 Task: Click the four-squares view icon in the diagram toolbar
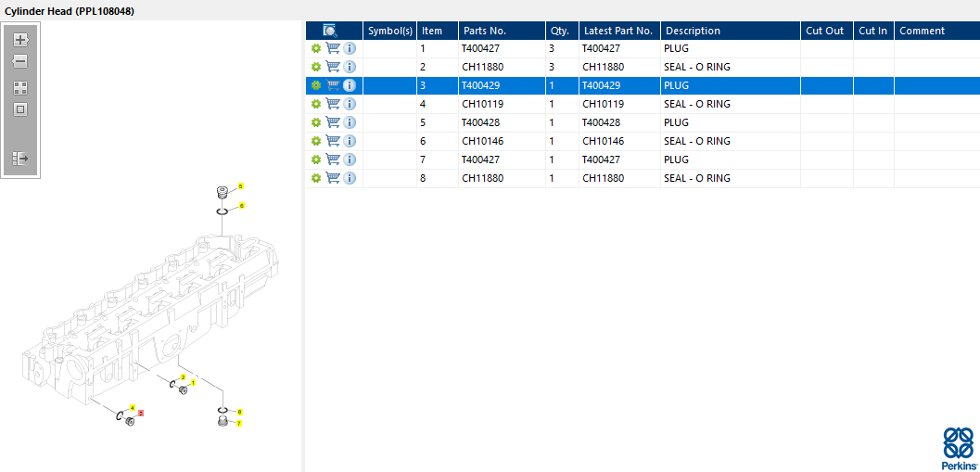coord(20,88)
